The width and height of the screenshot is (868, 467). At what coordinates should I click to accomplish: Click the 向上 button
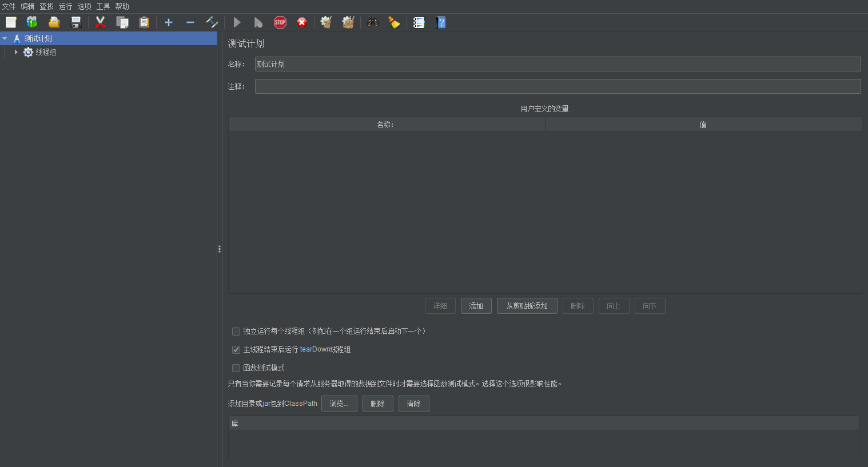614,306
